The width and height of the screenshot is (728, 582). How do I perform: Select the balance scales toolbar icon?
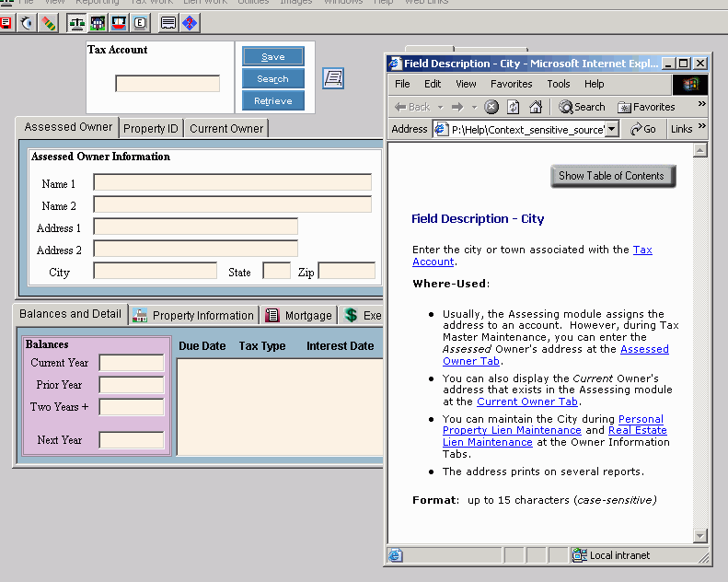(x=76, y=23)
